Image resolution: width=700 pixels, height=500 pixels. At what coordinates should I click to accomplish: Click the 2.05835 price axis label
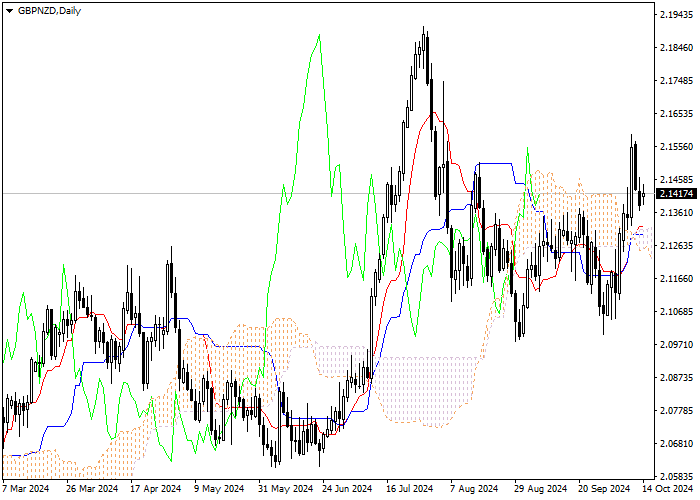[x=677, y=476]
